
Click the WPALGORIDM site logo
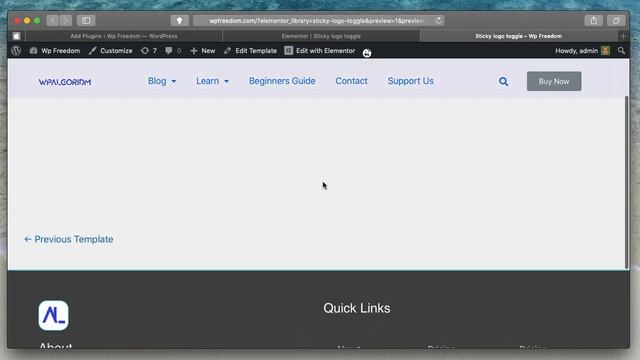coord(65,82)
